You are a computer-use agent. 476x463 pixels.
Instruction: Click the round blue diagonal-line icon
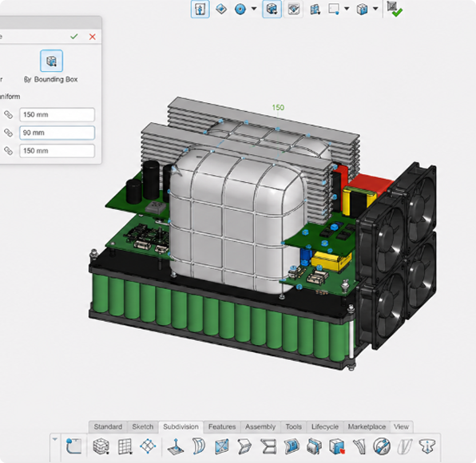point(382,446)
